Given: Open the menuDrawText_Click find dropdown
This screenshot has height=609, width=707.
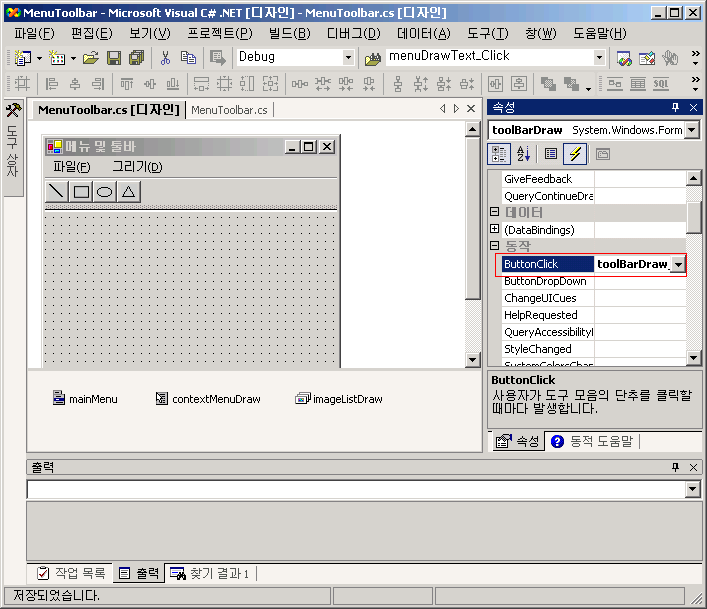Looking at the screenshot, I should [599, 57].
